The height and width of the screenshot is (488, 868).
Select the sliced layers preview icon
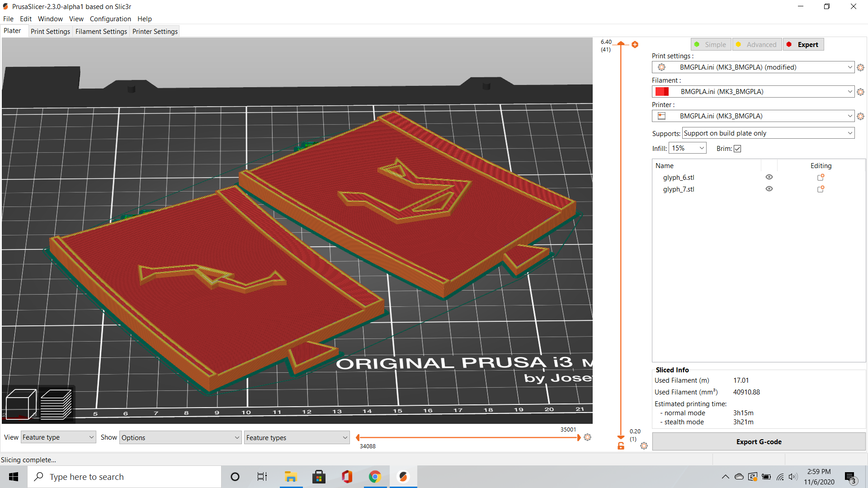[x=56, y=404]
